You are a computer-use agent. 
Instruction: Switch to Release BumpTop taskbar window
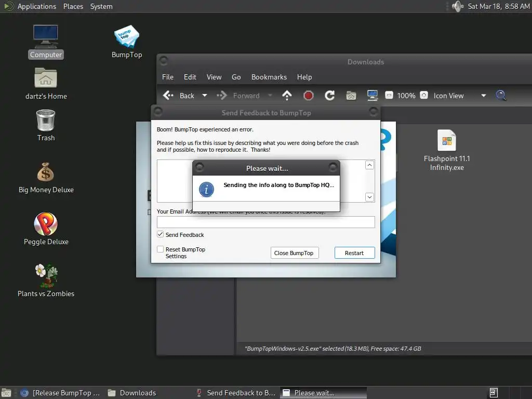[60, 393]
